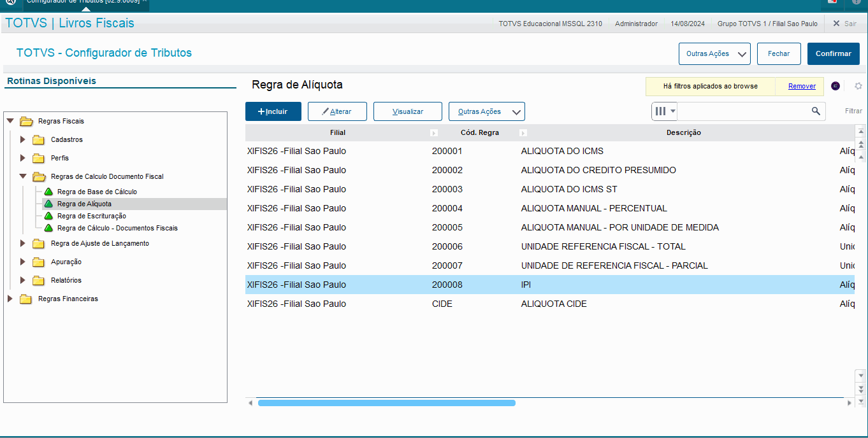Collapse Regras de Calculo Documento Fiscal node
The image size is (868, 438).
(23, 176)
